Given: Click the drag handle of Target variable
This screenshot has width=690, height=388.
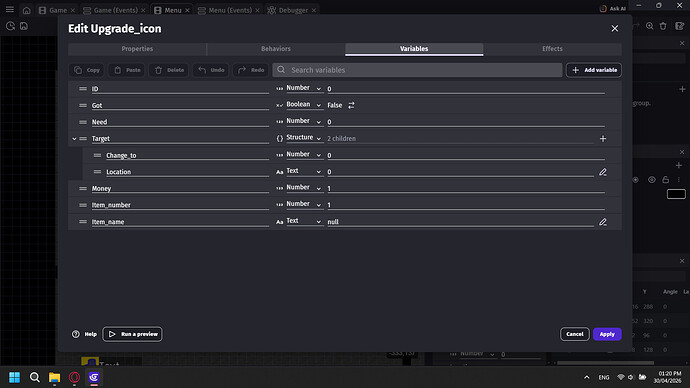Looking at the screenshot, I should tap(83, 139).
